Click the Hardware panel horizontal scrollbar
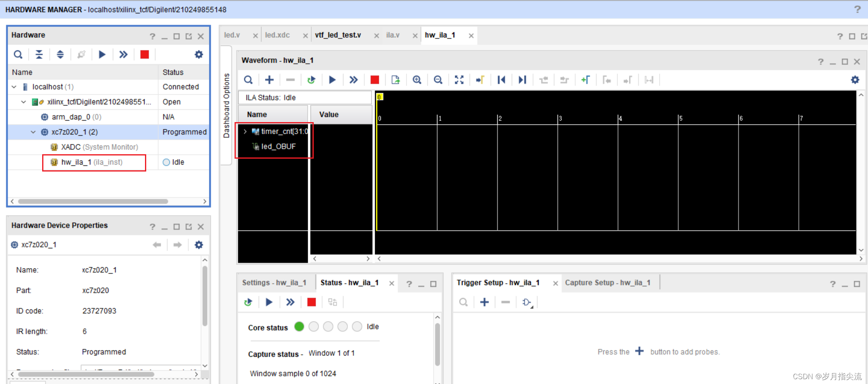 [93, 201]
